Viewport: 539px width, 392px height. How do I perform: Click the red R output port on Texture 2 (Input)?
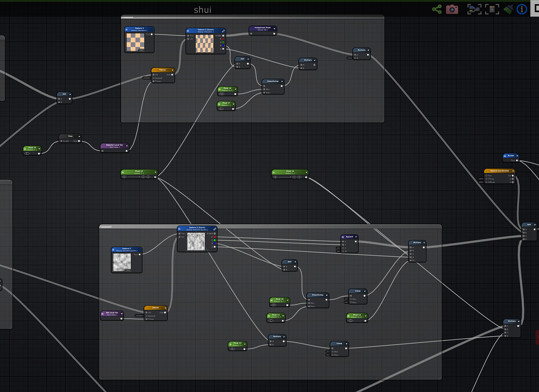[x=215, y=237]
